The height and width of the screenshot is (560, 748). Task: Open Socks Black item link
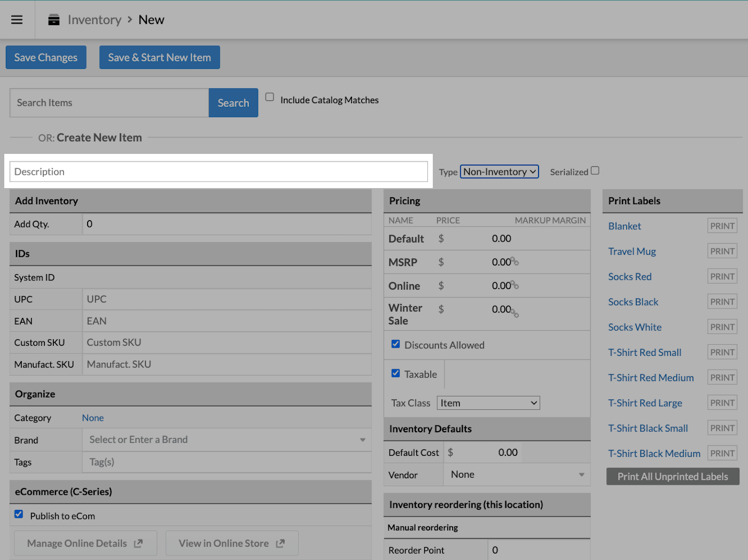633,302
